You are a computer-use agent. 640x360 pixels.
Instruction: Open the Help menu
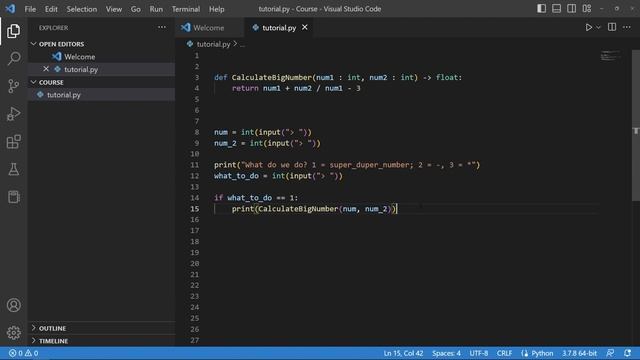217,9
